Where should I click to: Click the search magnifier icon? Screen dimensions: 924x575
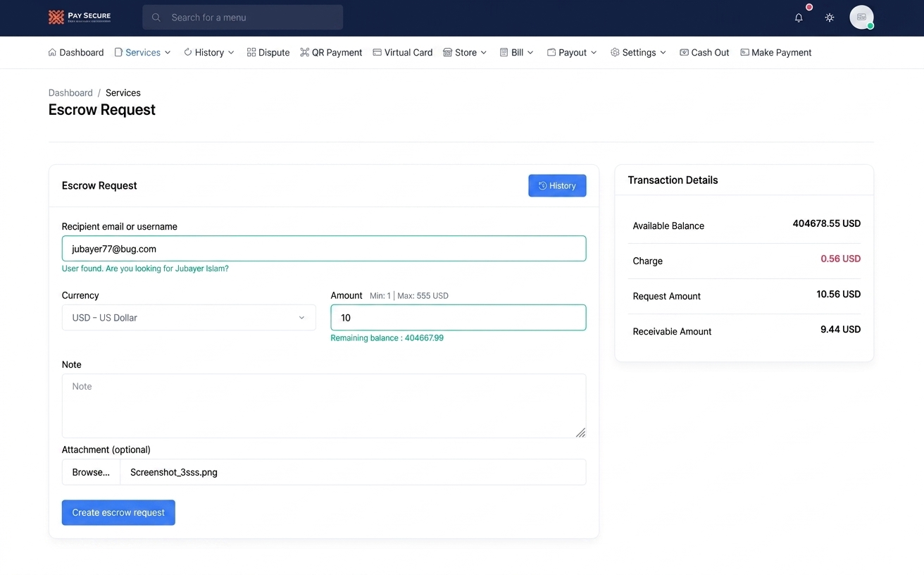click(x=156, y=18)
